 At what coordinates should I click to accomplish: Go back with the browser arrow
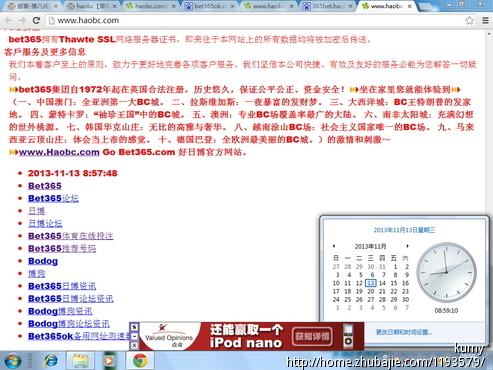(x=8, y=20)
